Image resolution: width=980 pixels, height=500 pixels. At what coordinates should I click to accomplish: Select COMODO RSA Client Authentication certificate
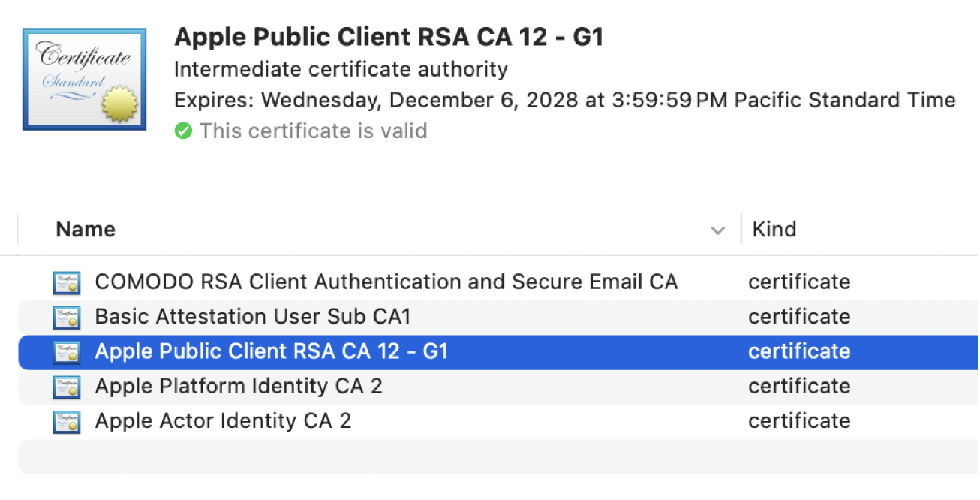pyautogui.click(x=386, y=282)
